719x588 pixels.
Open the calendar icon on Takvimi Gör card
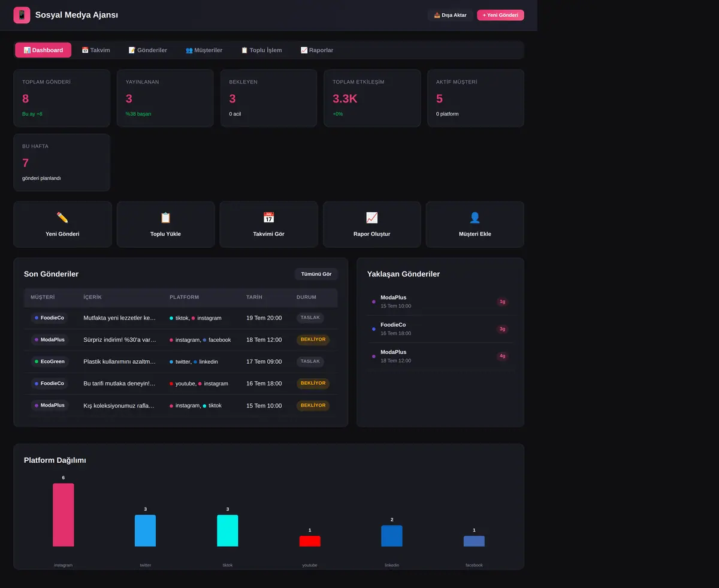268,218
